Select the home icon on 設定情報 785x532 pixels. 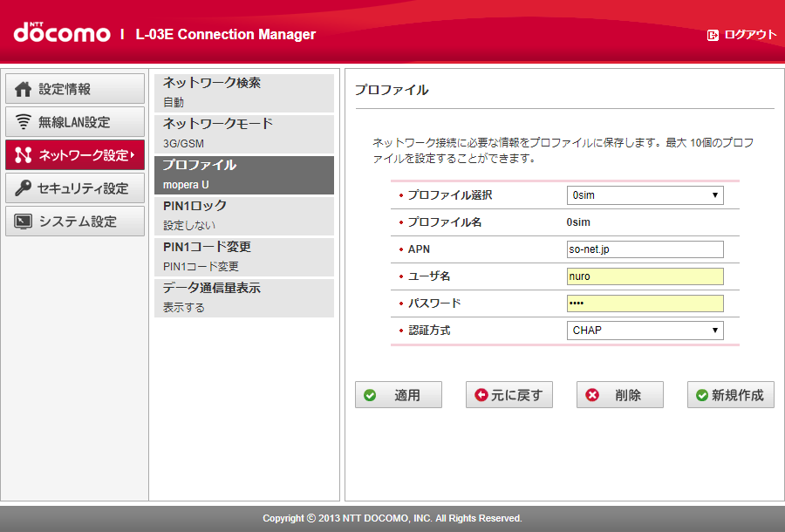pyautogui.click(x=21, y=88)
